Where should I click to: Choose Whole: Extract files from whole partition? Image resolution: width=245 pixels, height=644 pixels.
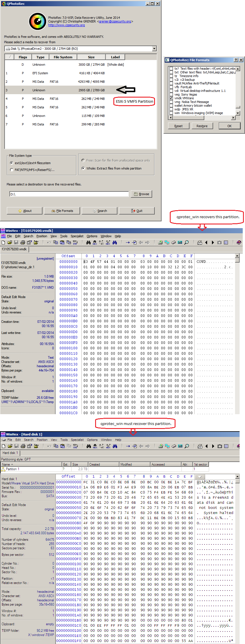tap(83, 168)
